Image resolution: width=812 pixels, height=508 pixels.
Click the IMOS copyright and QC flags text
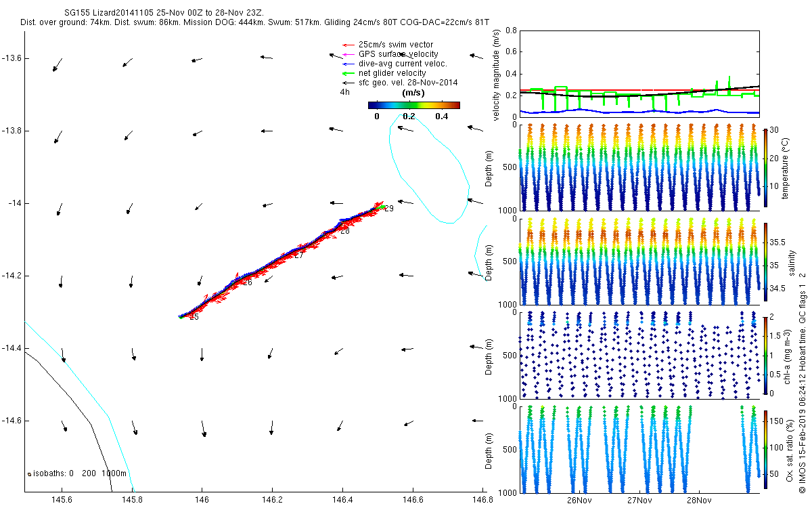coord(803,382)
